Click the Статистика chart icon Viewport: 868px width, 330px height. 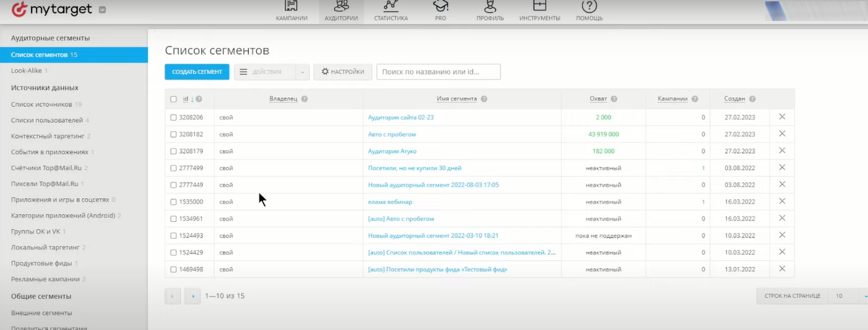pos(390,6)
